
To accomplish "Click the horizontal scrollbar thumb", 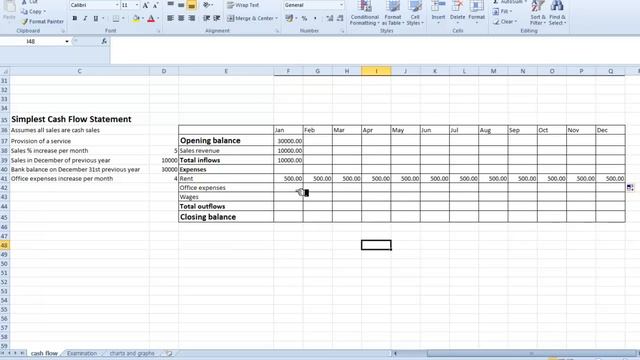I will point(532,353).
